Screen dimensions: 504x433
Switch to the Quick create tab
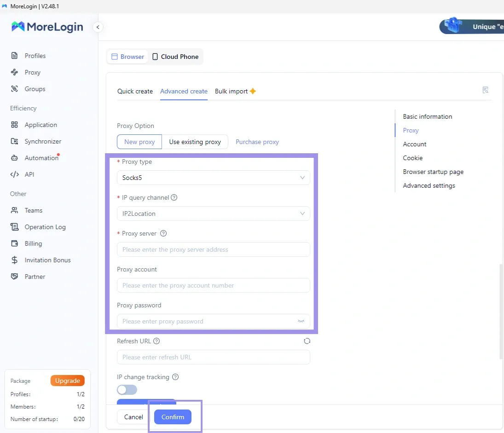(135, 91)
